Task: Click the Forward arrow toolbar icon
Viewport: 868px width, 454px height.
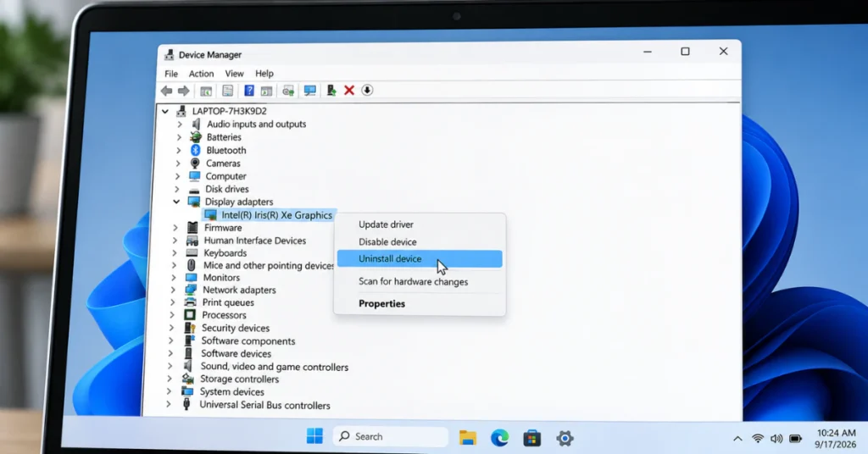Action: pyautogui.click(x=184, y=91)
